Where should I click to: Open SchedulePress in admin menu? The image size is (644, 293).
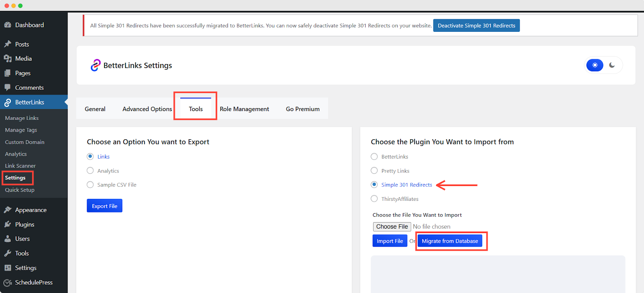(x=34, y=283)
